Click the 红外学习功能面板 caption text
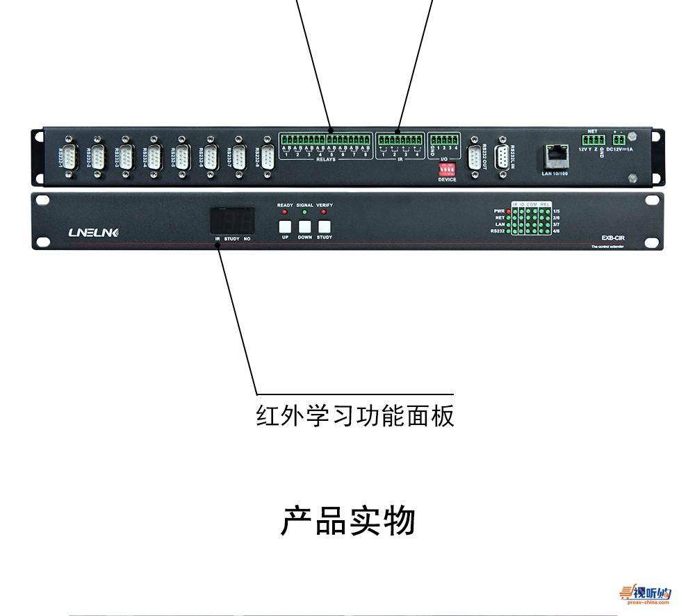Screen dimensions: 688x616 (x=355, y=416)
